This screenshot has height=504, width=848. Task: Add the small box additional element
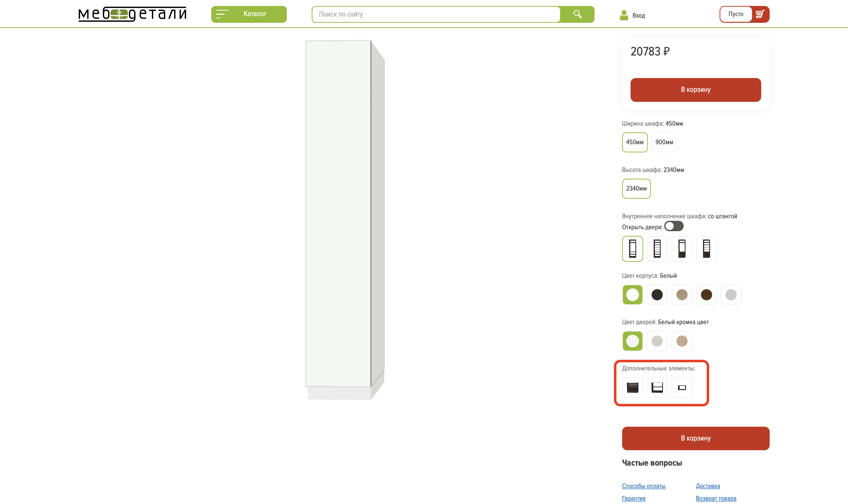[682, 387]
